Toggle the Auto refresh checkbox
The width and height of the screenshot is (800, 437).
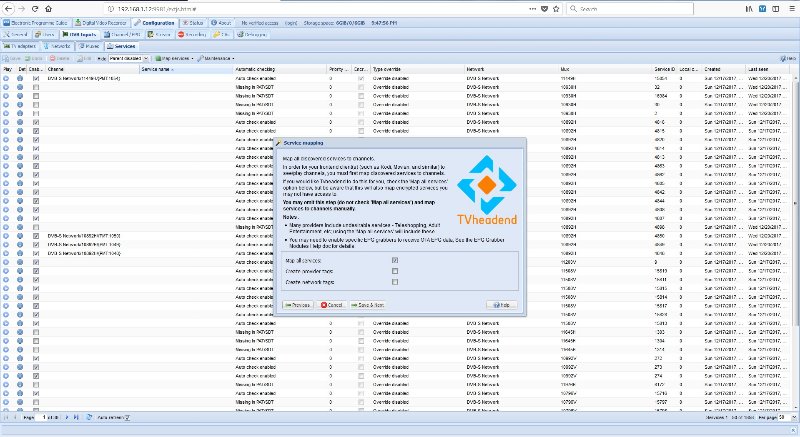coord(128,417)
